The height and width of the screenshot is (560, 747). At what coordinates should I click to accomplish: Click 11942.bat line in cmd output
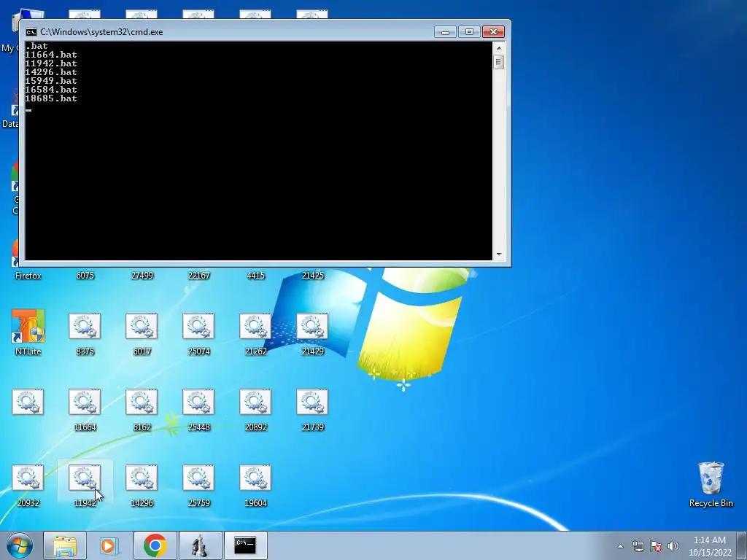tap(51, 63)
